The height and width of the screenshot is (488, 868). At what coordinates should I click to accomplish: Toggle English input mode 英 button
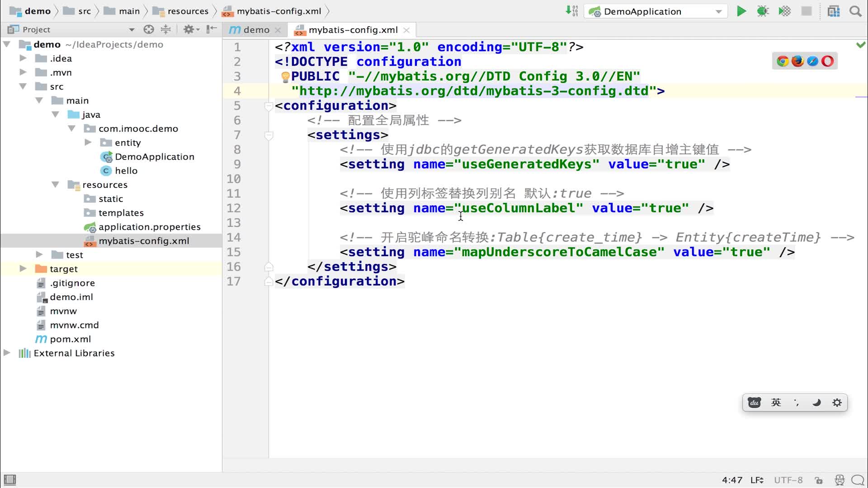pos(776,403)
